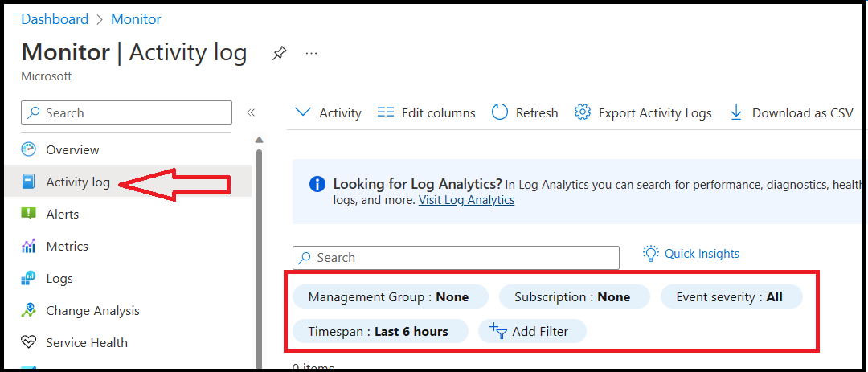The height and width of the screenshot is (372, 868).
Task: Click the circular Refresh icon
Action: click(500, 113)
